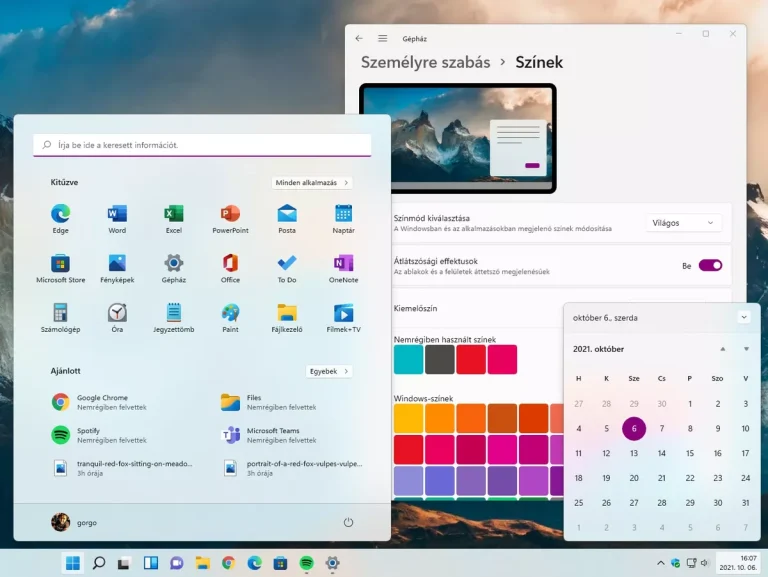
Task: Open recommended Google Chrome item
Action: tap(99, 402)
